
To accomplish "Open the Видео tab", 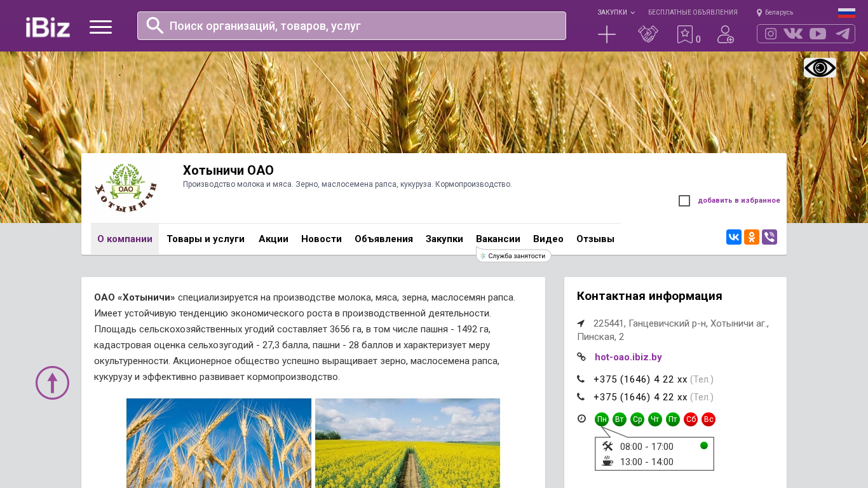I will 548,239.
